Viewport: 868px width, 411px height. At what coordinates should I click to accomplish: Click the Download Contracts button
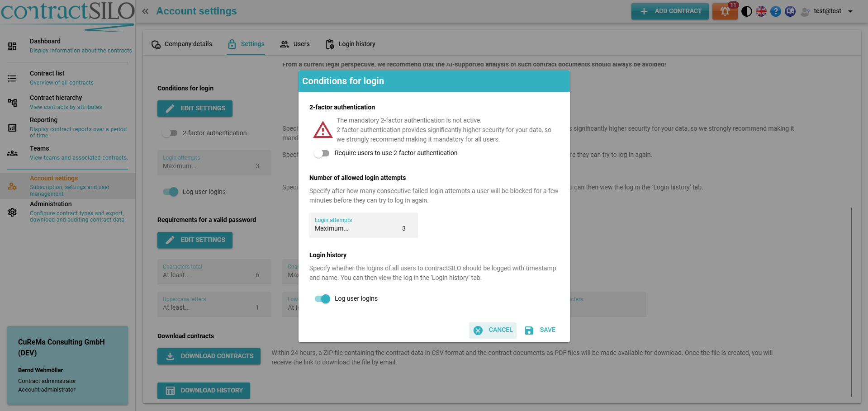(209, 356)
